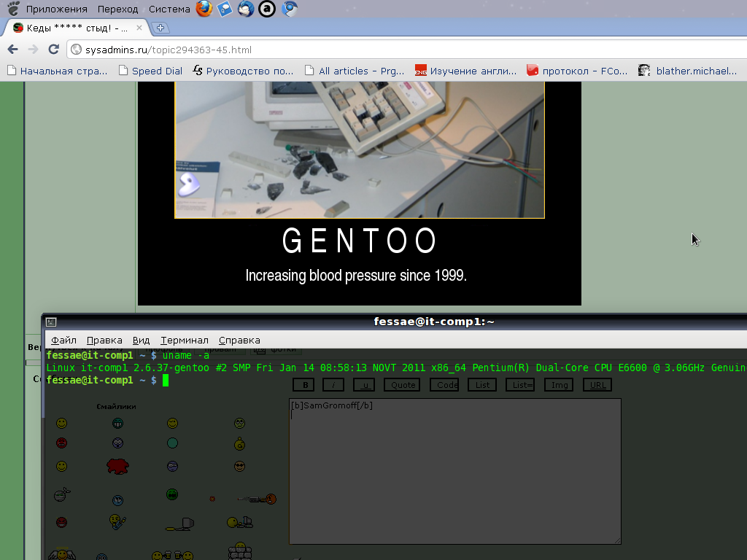This screenshot has width=747, height=560.
Task: Insert the smiley playing guitar
Action: [117, 521]
